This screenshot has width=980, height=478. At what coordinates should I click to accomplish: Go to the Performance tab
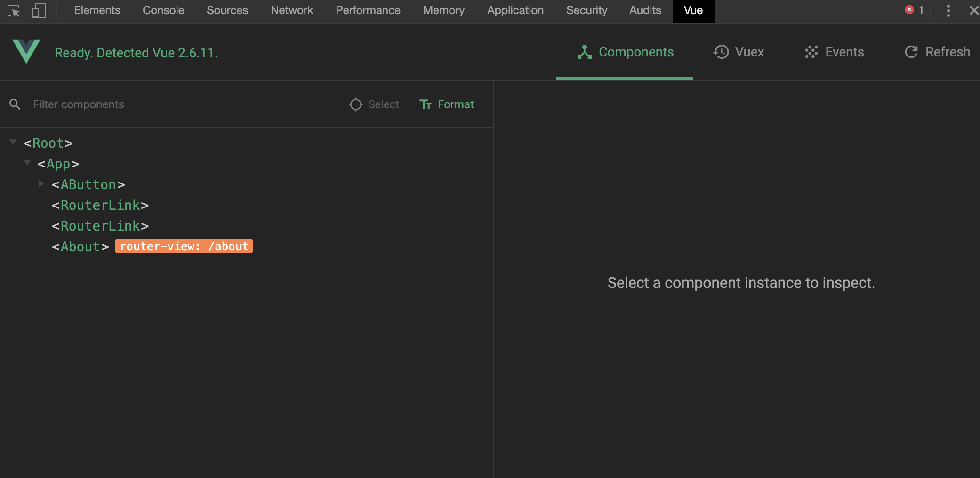368,10
